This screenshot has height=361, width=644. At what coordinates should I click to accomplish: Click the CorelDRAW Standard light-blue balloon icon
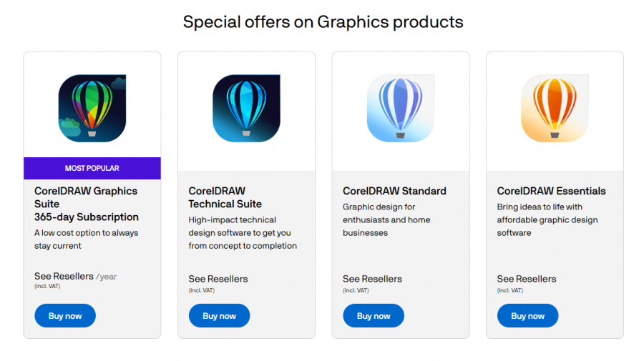tap(401, 108)
